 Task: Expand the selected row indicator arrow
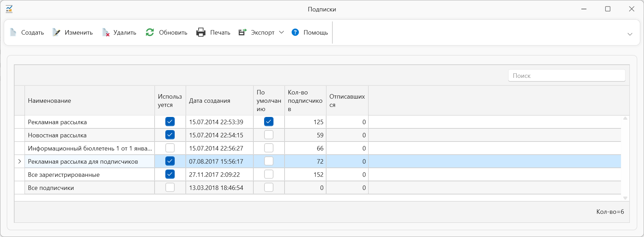pos(19,161)
